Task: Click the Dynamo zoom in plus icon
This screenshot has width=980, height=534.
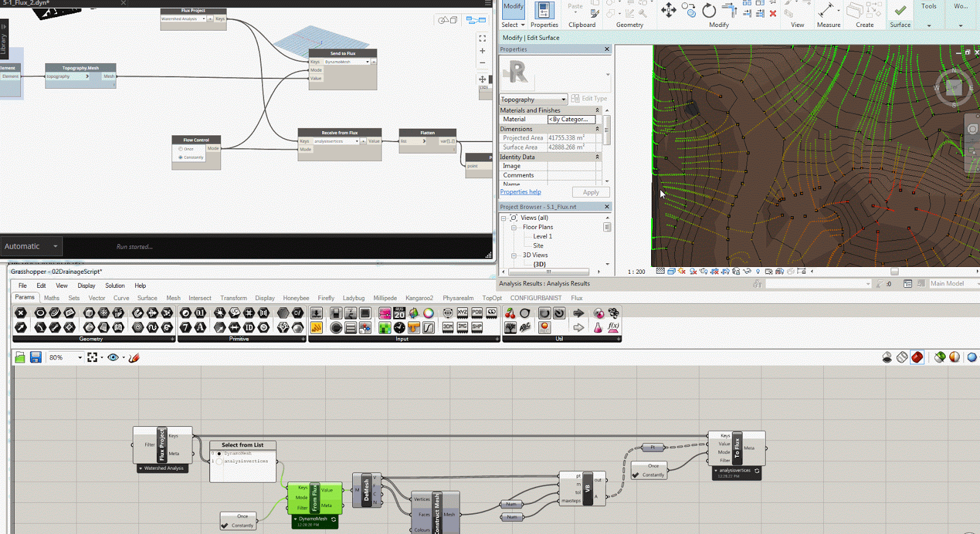Action: pyautogui.click(x=483, y=51)
